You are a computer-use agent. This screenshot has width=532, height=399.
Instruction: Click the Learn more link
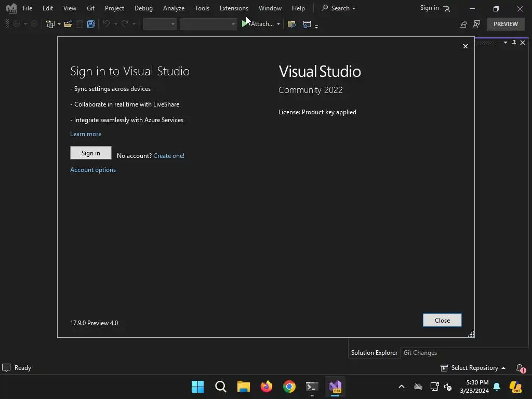pos(86,134)
